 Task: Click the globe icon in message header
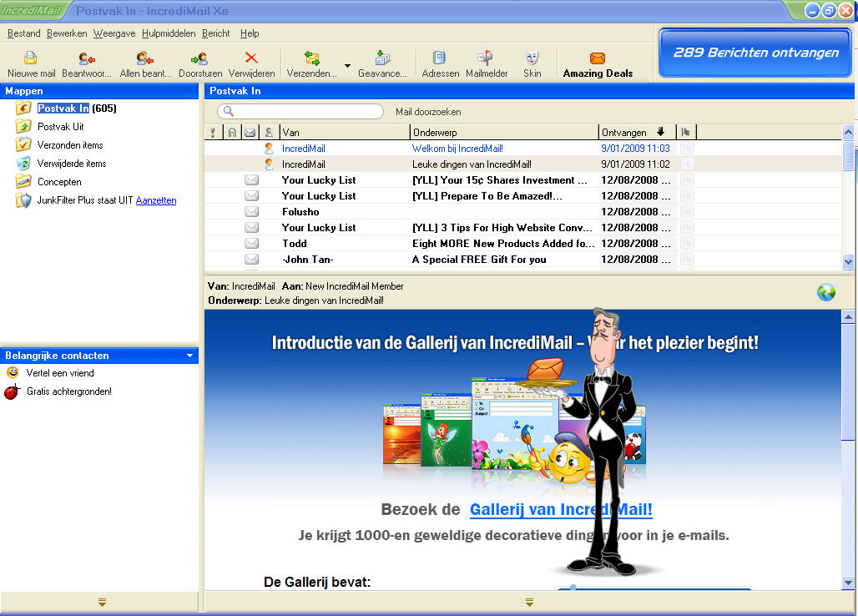coord(825,292)
